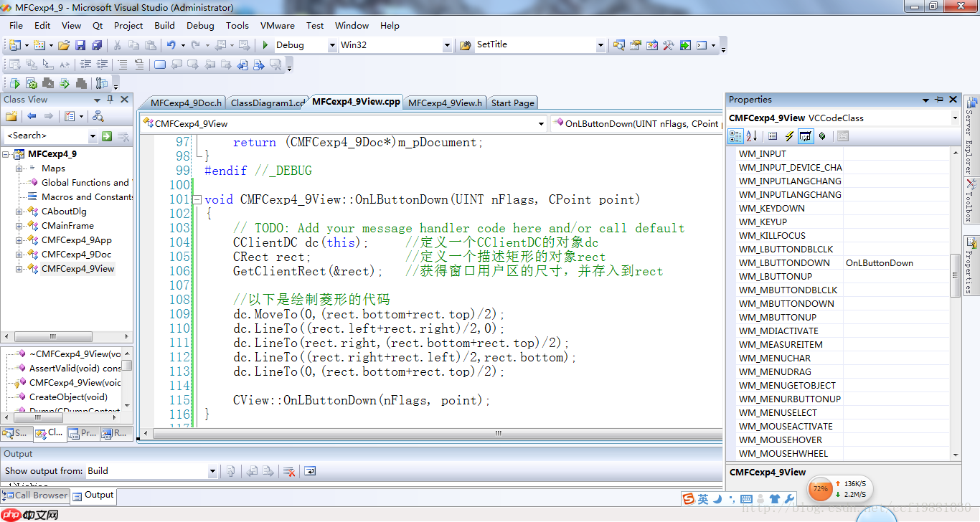Click the Save All toolbar icon
This screenshot has height=522, width=980.
click(x=96, y=45)
